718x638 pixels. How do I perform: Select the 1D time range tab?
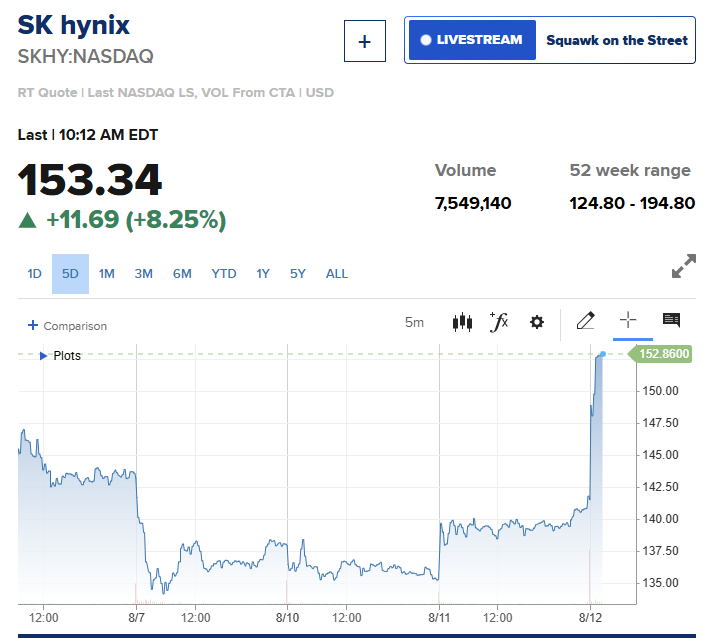pyautogui.click(x=34, y=274)
